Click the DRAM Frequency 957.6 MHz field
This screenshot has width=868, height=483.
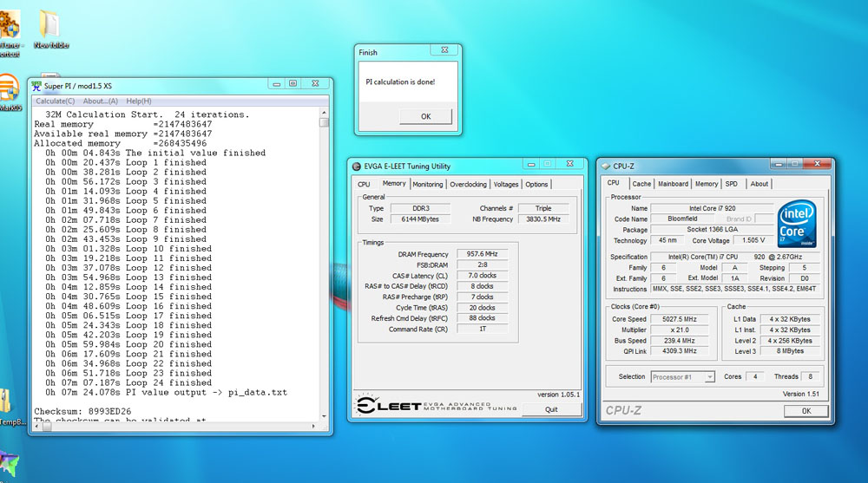pos(482,254)
